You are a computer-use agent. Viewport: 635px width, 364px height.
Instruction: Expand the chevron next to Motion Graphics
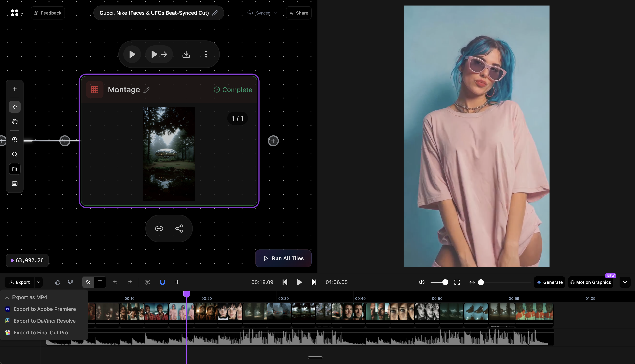point(625,282)
